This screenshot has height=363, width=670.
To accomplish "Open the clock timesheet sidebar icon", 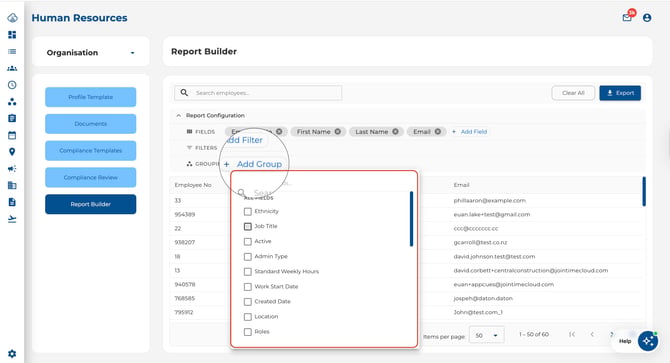I will (12, 85).
